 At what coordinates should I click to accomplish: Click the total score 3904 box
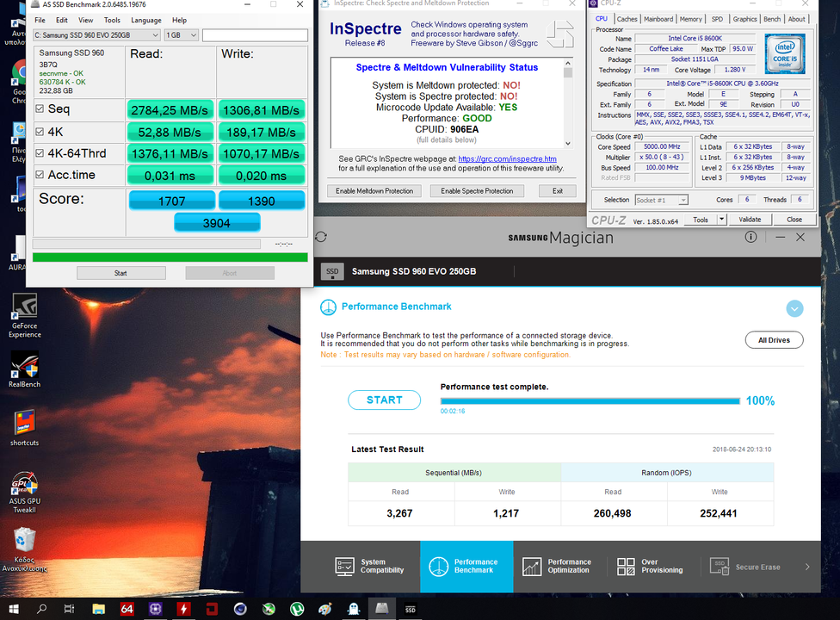[x=217, y=223]
